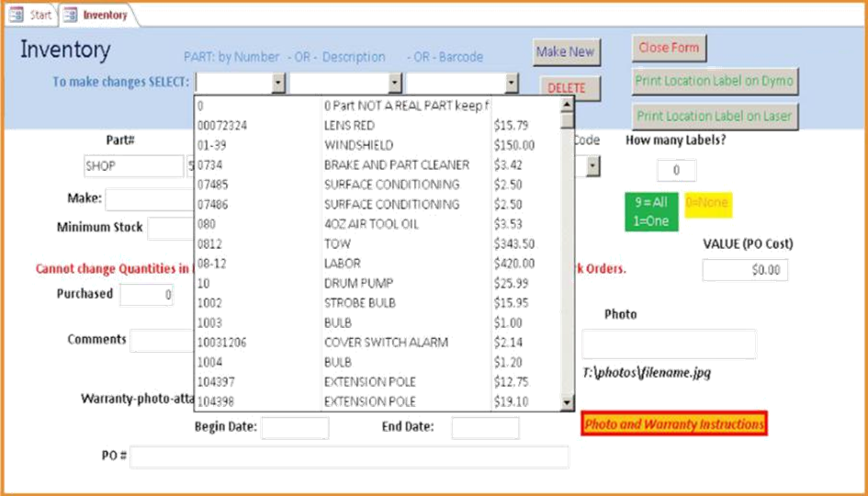The height and width of the screenshot is (496, 868).
Task: Select part 07485 SURFACE CONDITIONING
Action: point(378,185)
